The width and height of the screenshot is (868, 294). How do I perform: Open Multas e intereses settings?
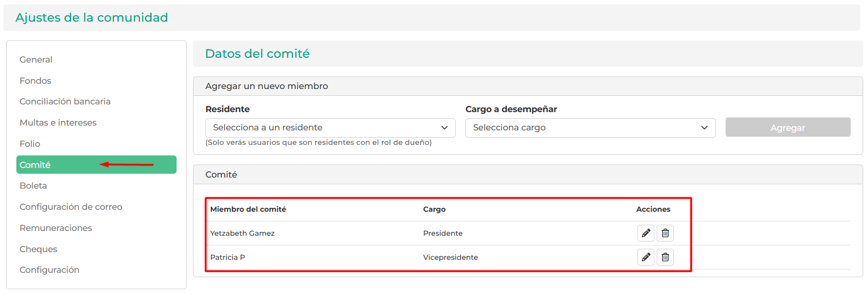[x=58, y=123]
